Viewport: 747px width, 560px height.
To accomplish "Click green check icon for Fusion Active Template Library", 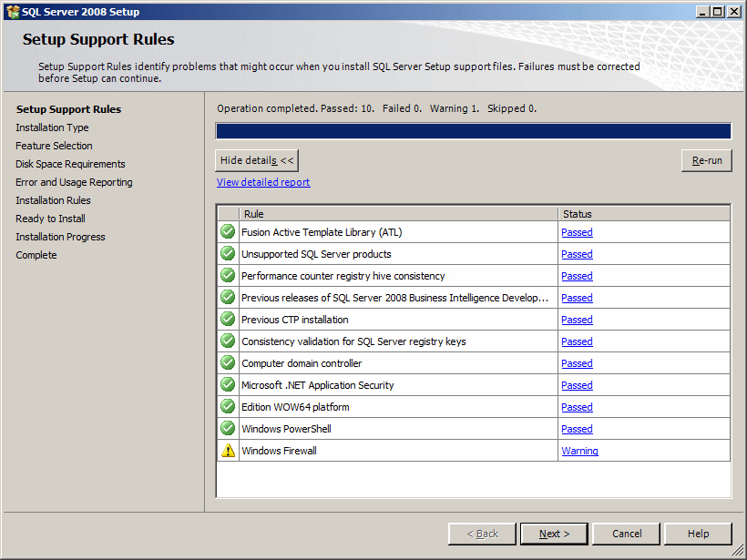I will 228,232.
